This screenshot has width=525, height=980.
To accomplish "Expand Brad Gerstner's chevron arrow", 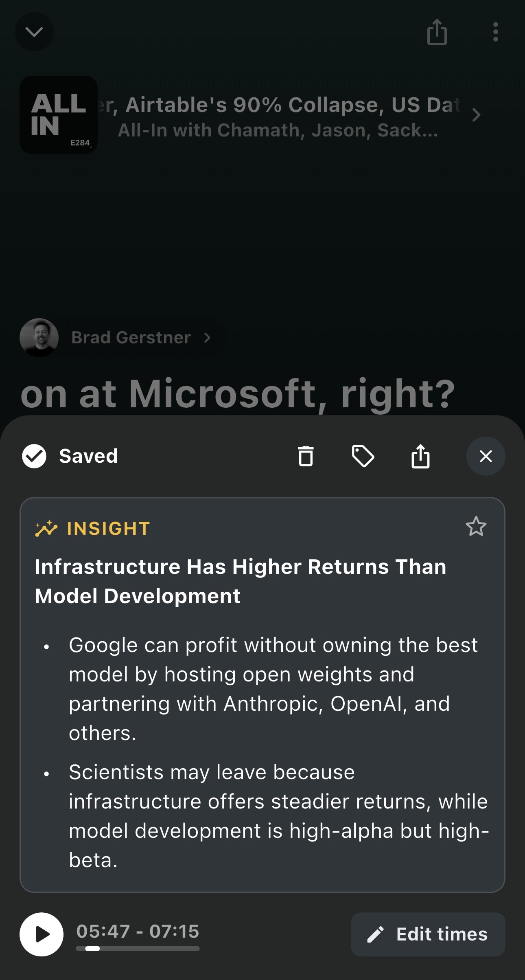I will (x=207, y=338).
